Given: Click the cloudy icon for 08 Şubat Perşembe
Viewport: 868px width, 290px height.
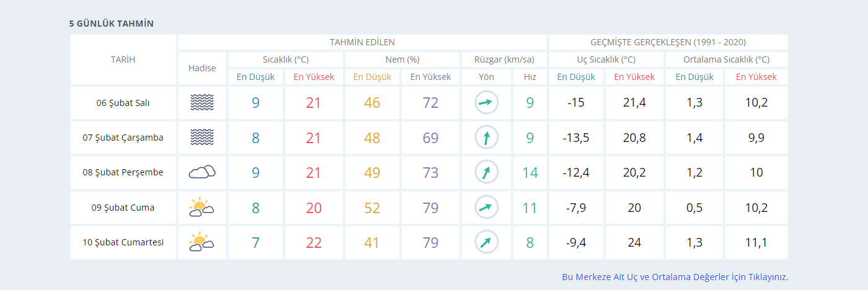Looking at the screenshot, I should pyautogui.click(x=202, y=172).
